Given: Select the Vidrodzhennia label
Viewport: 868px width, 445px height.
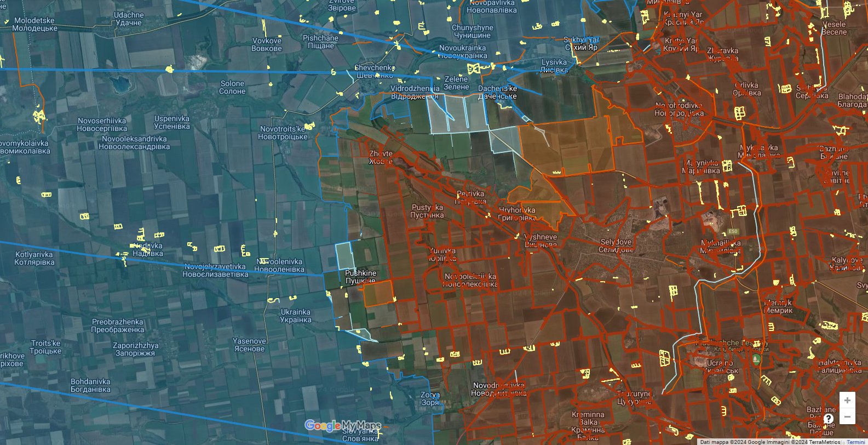Looking at the screenshot, I should coord(415,92).
